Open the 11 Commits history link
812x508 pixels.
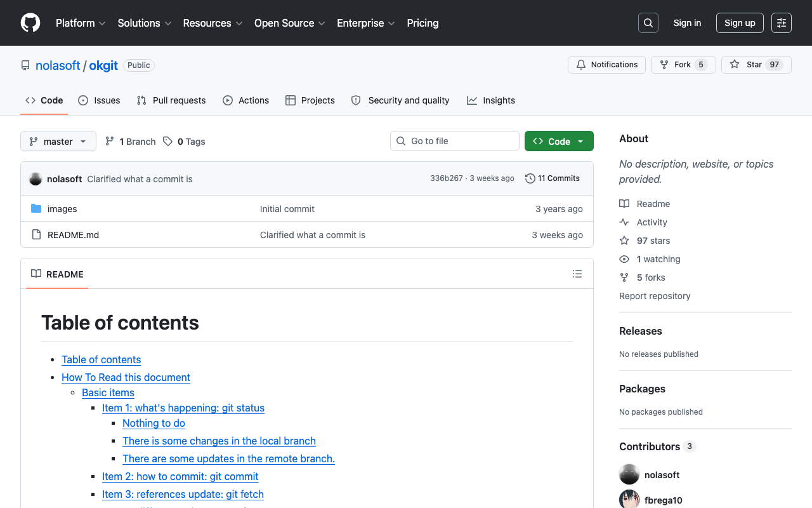(x=553, y=178)
